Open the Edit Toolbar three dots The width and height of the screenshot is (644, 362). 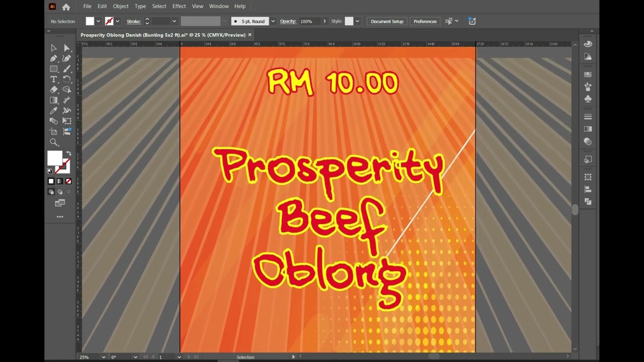point(60,217)
